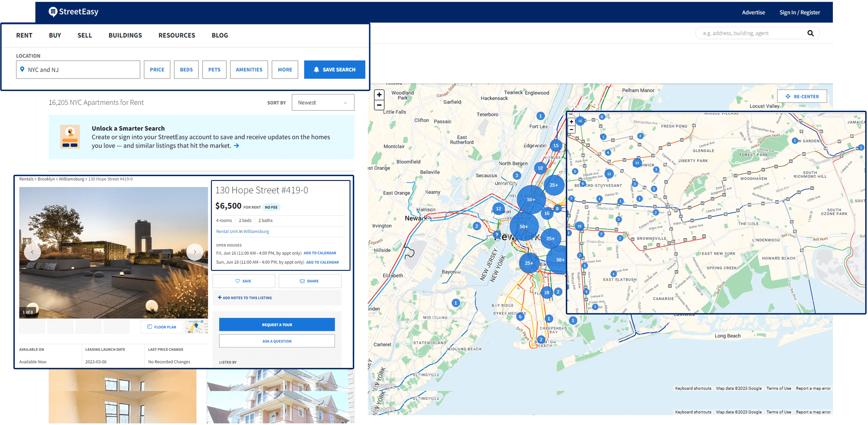The height and width of the screenshot is (425, 868).
Task: Show previous listing photo arrow
Action: click(x=32, y=252)
